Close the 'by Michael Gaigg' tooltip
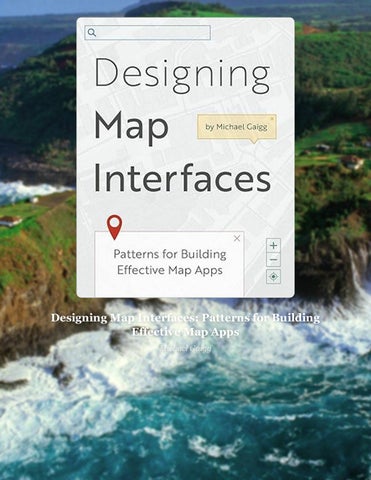Viewport: 371px width, 480px height. (x=272, y=118)
